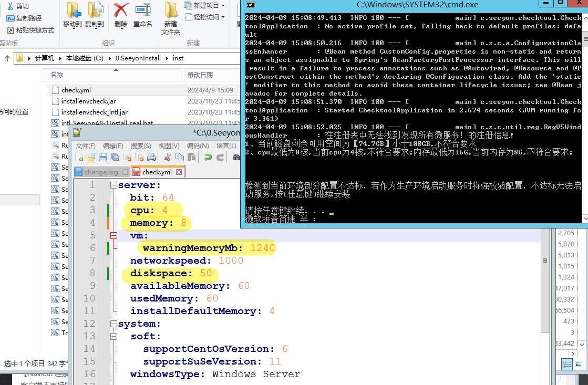This screenshot has width=588, height=385.
Task: Collapse the server: fold marker on line 1
Action: click(114, 185)
